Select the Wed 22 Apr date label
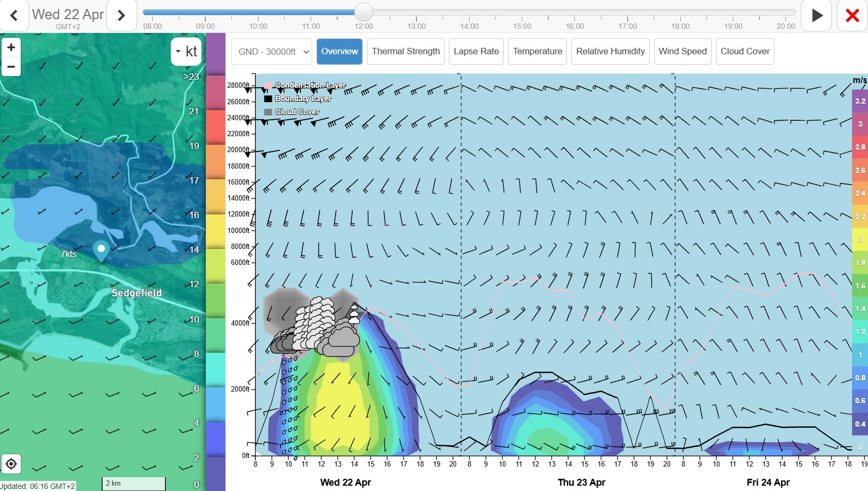Image resolution: width=868 pixels, height=491 pixels. [x=68, y=14]
